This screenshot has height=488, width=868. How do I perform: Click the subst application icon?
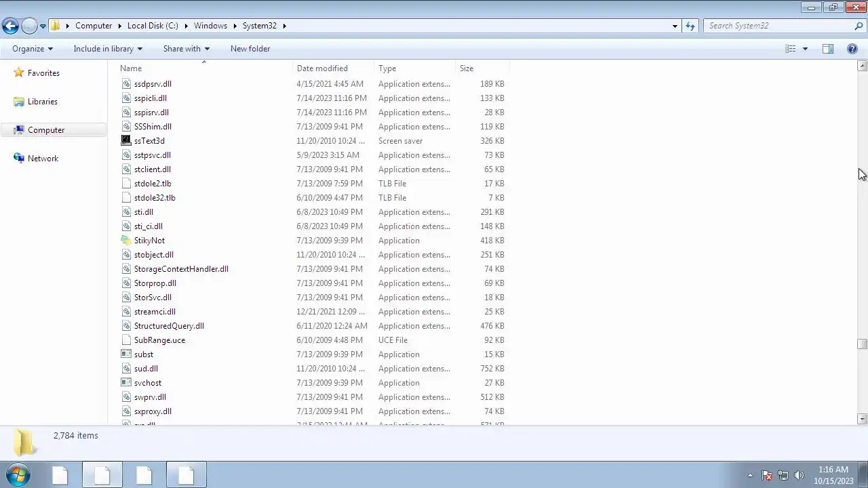click(126, 354)
